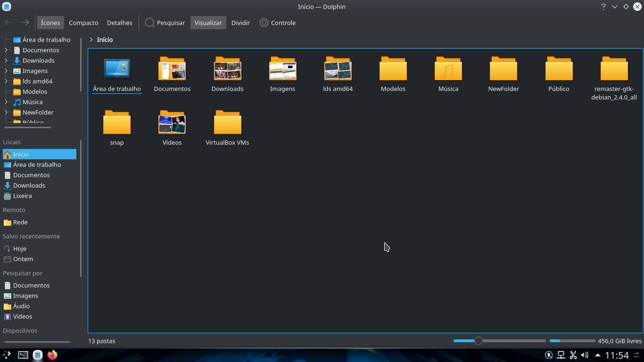Click the volume icon in system tray
Viewport: 644px width, 362px height.
[x=585, y=354]
